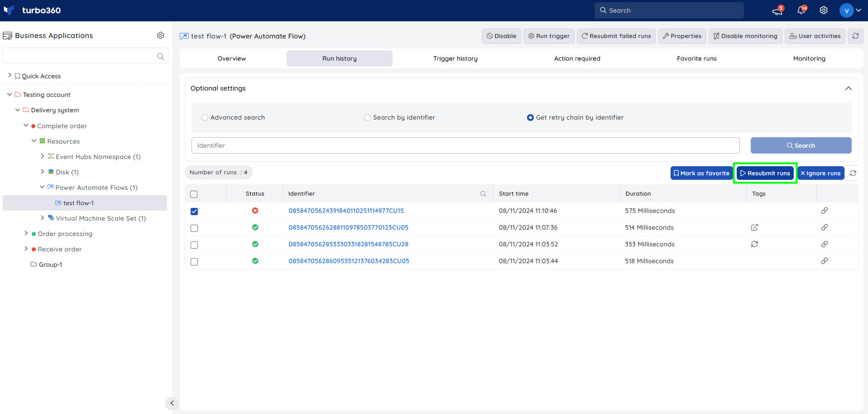This screenshot has width=868, height=414.
Task: Click the Disable button
Action: pyautogui.click(x=501, y=36)
